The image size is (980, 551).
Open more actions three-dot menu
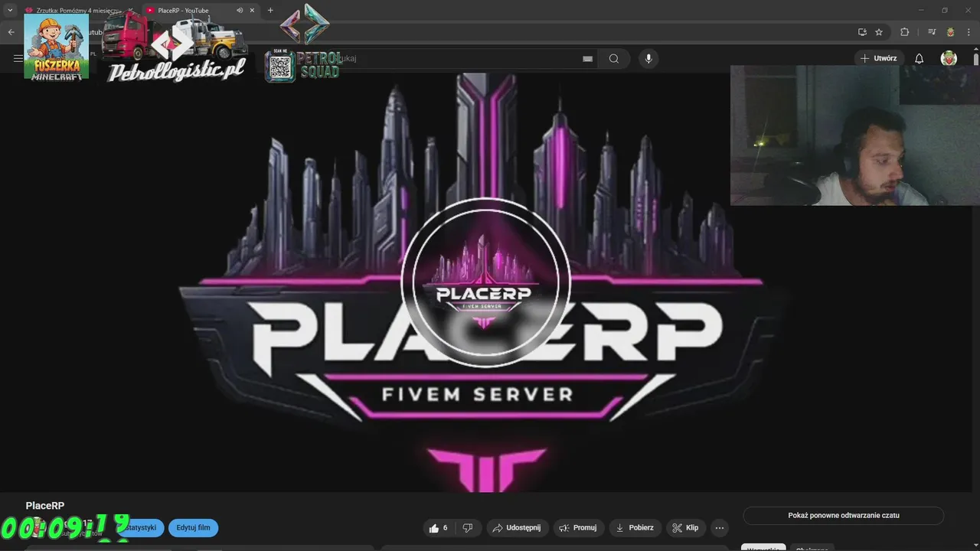719,528
